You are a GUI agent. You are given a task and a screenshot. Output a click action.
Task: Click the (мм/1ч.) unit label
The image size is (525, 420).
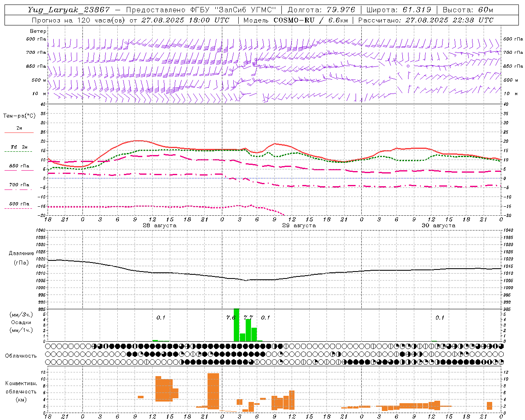(x=21, y=330)
